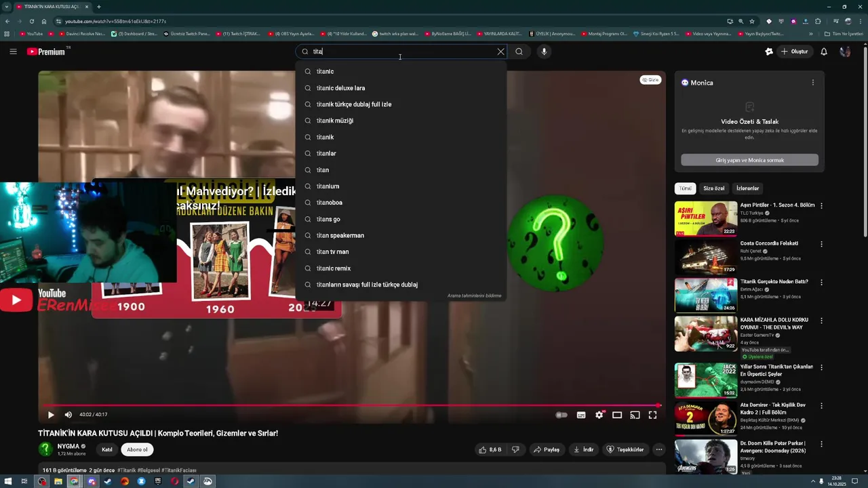Open 'Ata Demirer - Tek Kişilik Dev Kadro 2' thumbnail

(x=706, y=418)
